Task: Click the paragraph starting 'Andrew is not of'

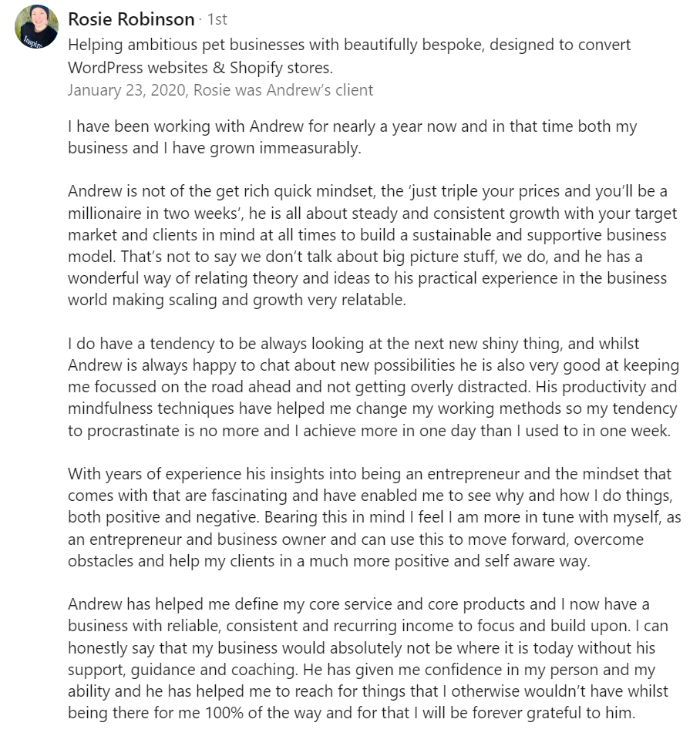Action: 372,246
